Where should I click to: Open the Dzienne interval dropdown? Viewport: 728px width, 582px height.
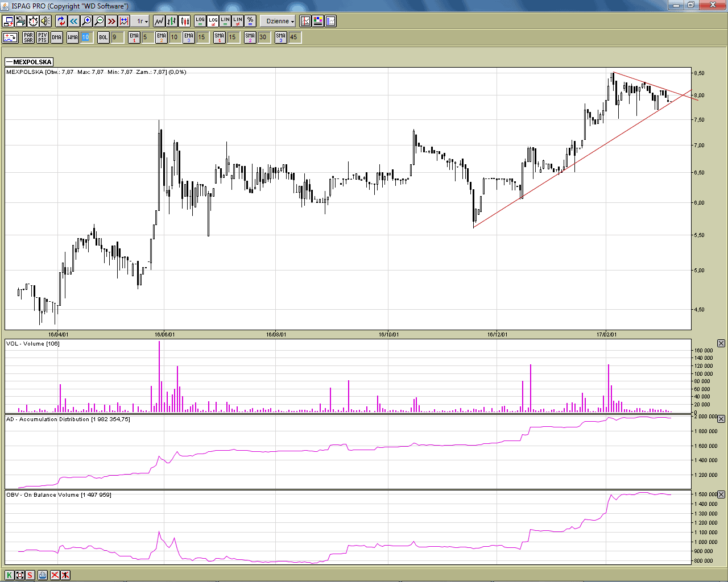(280, 21)
